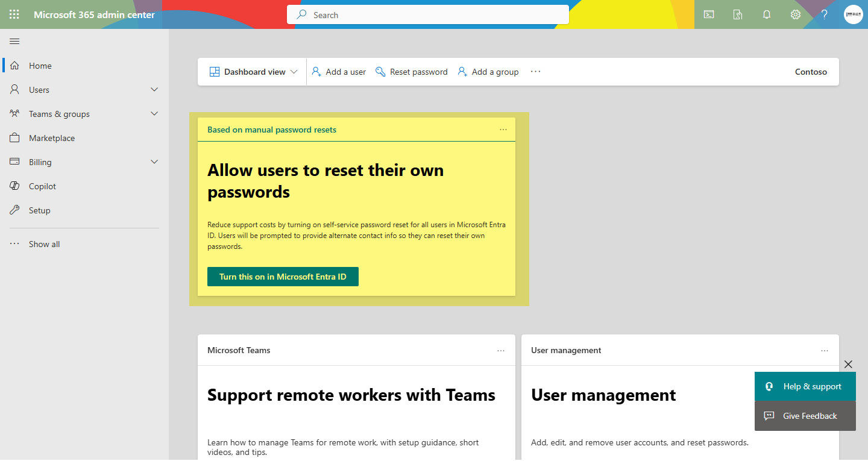Open the Dashboard view dropdown

coord(254,72)
